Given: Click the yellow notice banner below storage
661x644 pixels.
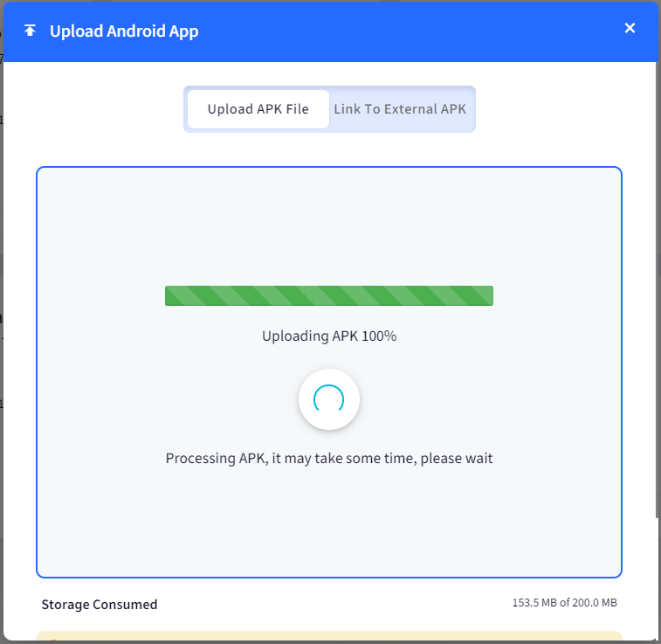Looking at the screenshot, I should point(328,637).
